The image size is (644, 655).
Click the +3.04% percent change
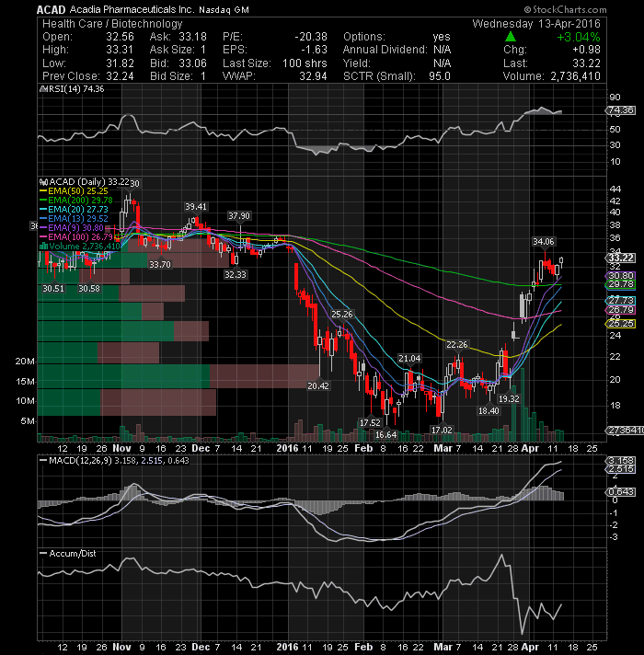579,37
